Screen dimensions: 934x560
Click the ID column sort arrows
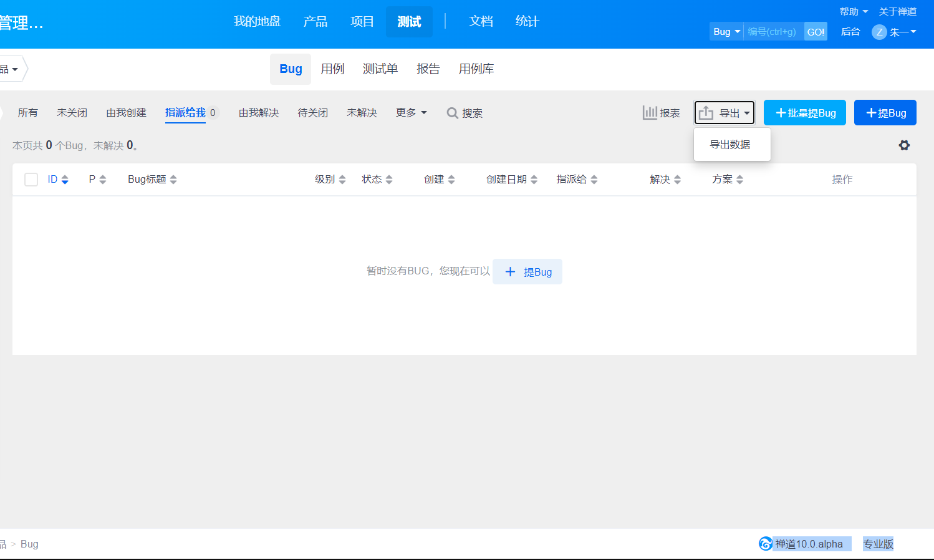[x=65, y=180]
